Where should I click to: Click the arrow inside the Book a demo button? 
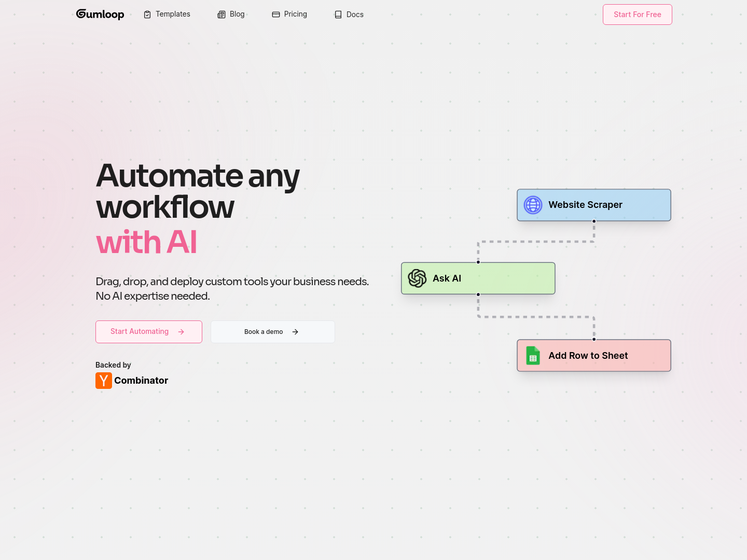[295, 331]
